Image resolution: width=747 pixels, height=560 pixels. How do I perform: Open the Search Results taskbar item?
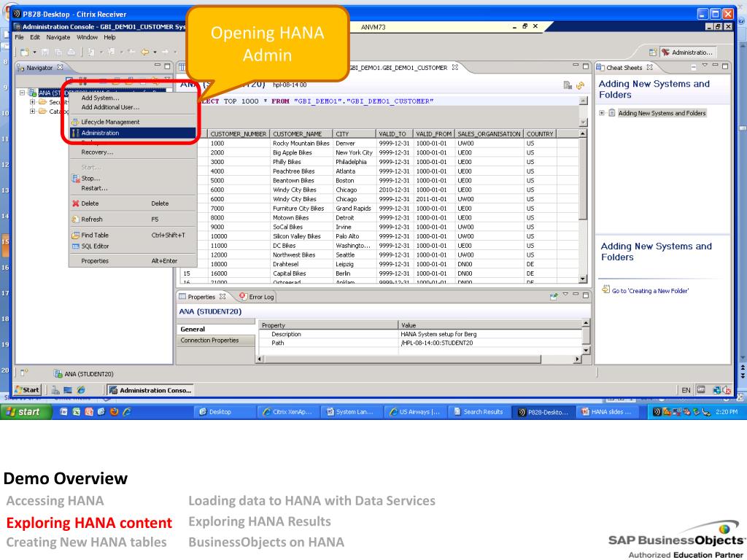coord(480,412)
